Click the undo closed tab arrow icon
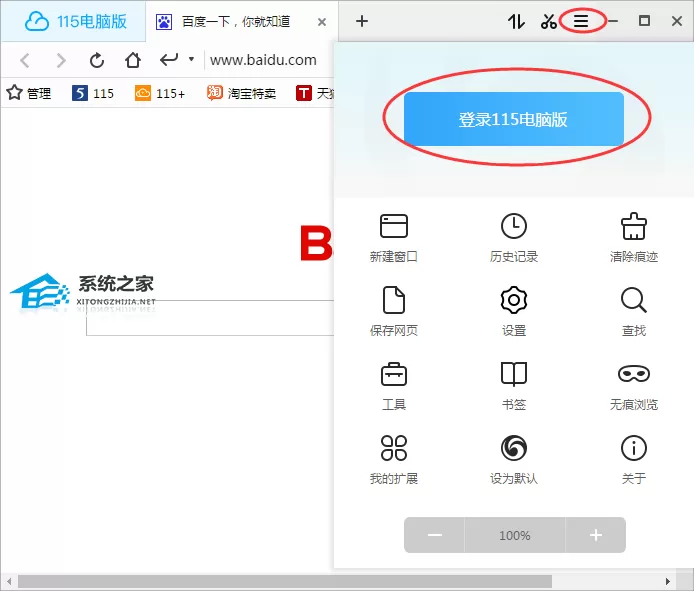The image size is (694, 591). pos(169,59)
